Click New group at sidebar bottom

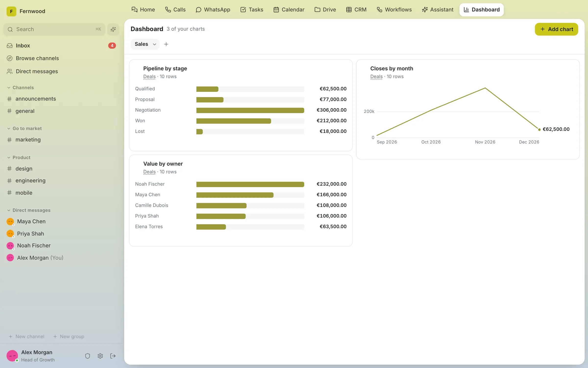[69, 337]
